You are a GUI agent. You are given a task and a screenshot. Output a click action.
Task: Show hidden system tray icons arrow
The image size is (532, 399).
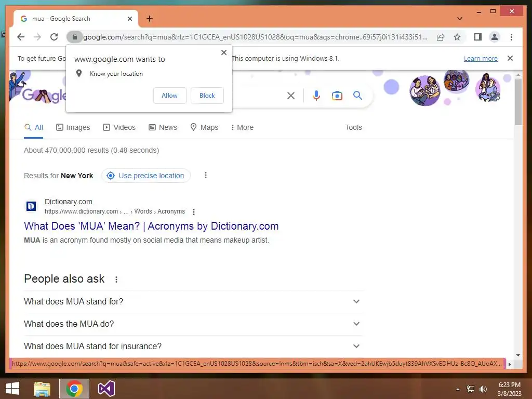[x=458, y=389]
